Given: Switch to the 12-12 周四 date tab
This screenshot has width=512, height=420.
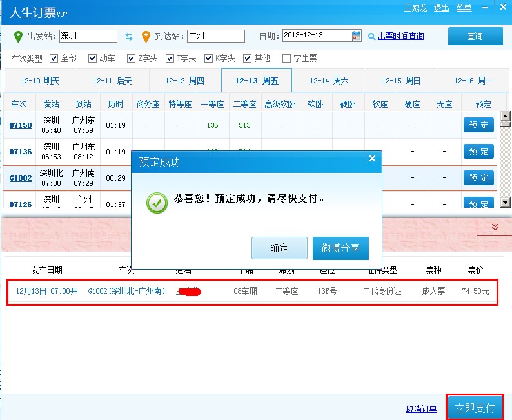Looking at the screenshot, I should (x=185, y=81).
